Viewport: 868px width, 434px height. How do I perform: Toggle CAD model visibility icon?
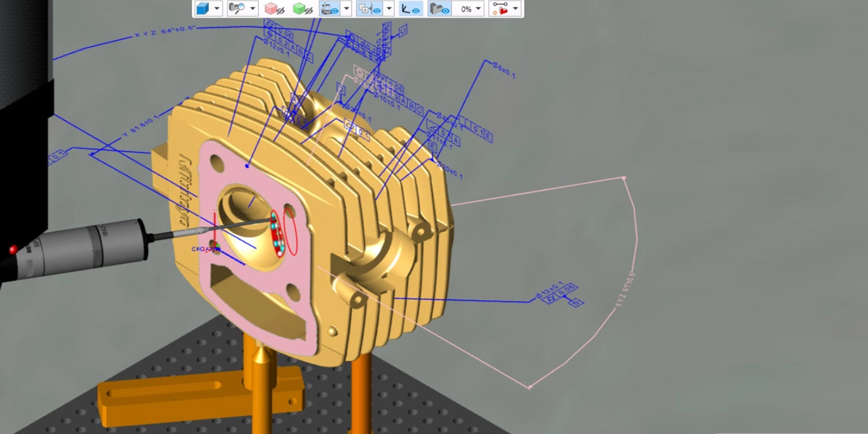(439, 9)
